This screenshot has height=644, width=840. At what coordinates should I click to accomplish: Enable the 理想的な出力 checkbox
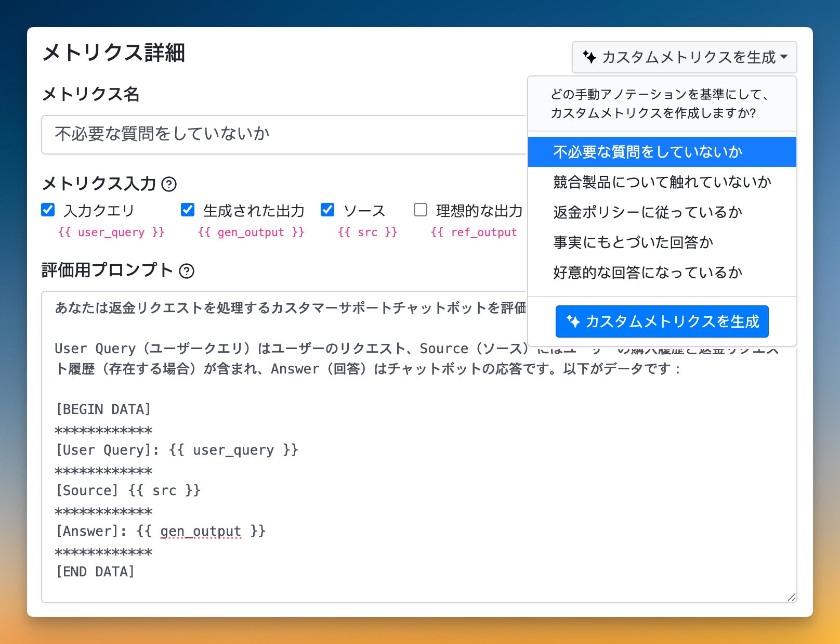pos(420,210)
